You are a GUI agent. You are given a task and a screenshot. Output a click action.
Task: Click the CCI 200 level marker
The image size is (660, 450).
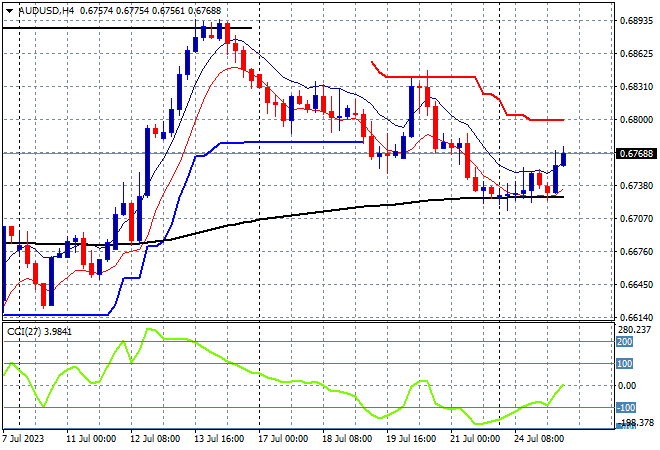[x=624, y=342]
